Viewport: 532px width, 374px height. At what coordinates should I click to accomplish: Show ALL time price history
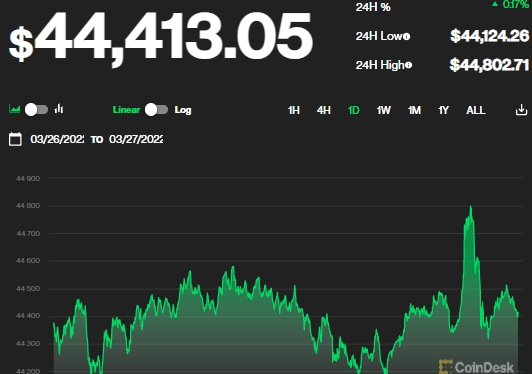click(476, 110)
